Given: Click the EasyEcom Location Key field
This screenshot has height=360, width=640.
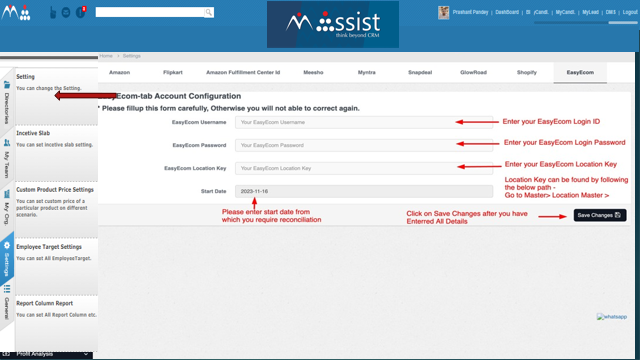Looking at the screenshot, I should [364, 168].
